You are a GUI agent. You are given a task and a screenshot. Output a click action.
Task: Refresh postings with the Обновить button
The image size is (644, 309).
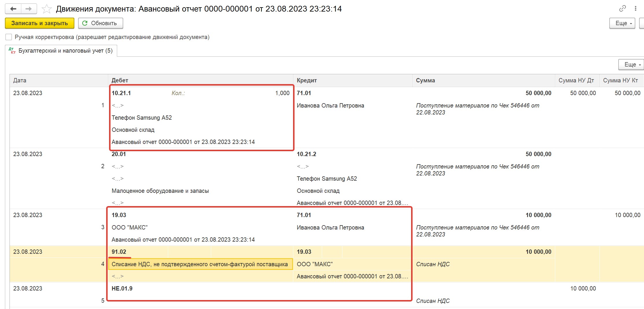(100, 23)
